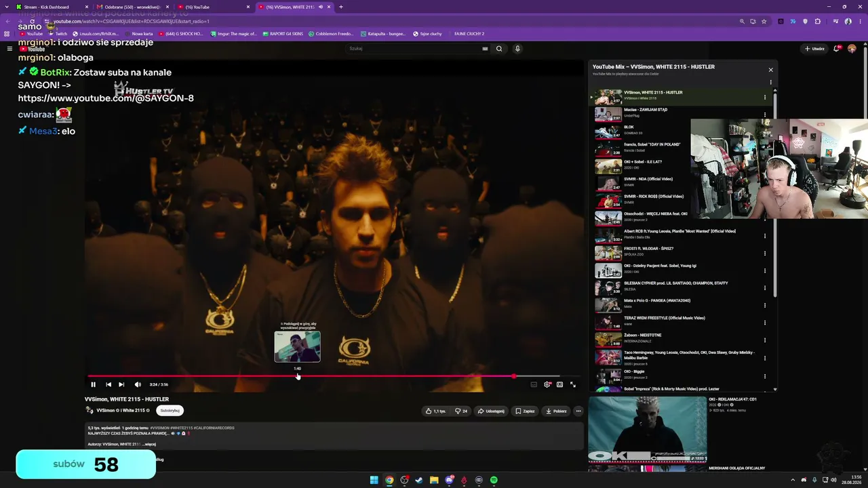Click the YouTube search field
The width and height of the screenshot is (868, 488).
coord(414,49)
